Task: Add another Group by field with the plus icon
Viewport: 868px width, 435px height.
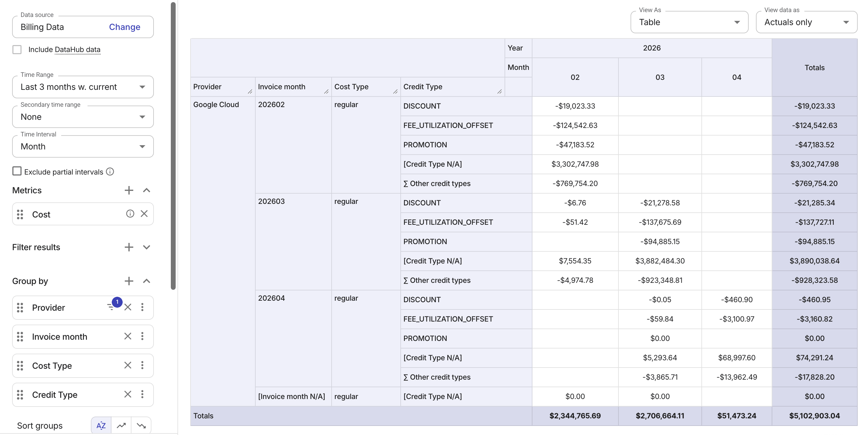Action: [128, 280]
